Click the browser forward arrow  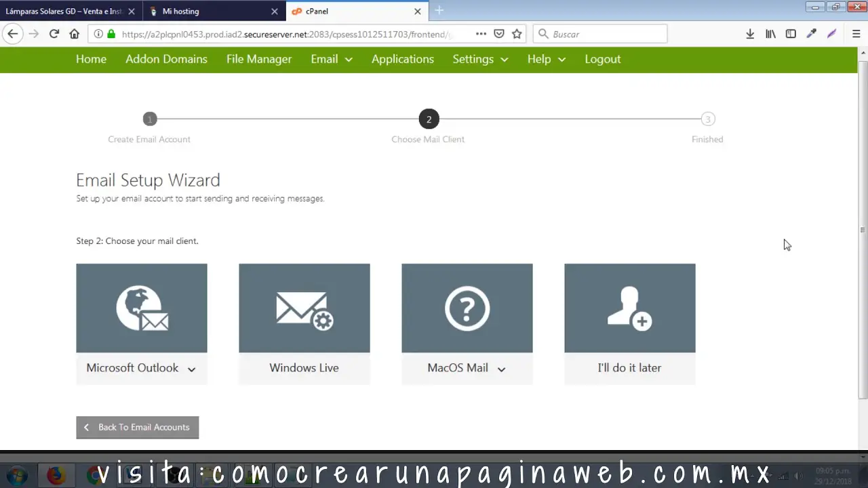coord(33,34)
